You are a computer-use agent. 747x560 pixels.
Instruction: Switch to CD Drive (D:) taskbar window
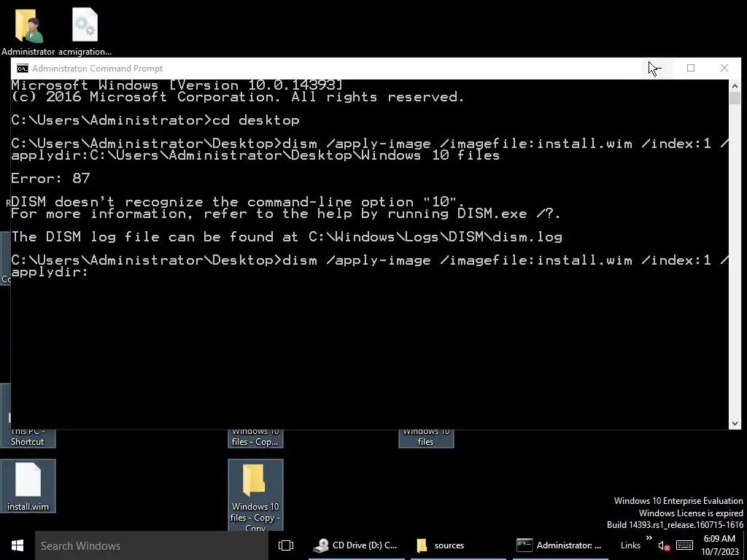pos(357,545)
